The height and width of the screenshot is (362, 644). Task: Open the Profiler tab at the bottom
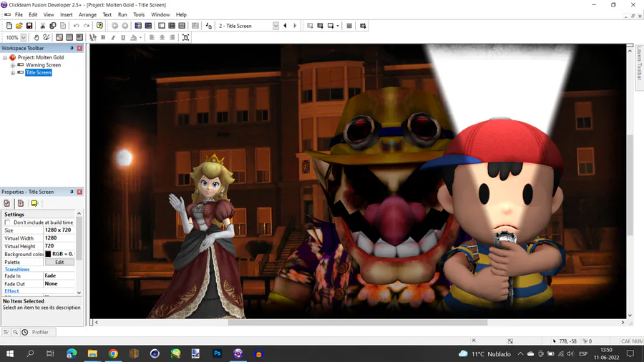[x=35, y=332]
